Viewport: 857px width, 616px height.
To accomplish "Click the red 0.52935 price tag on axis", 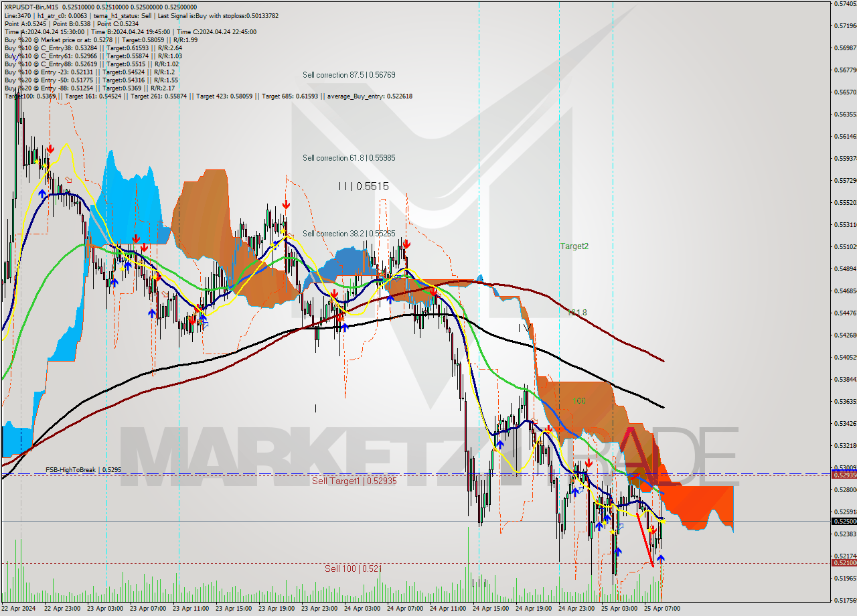I will pos(844,475).
